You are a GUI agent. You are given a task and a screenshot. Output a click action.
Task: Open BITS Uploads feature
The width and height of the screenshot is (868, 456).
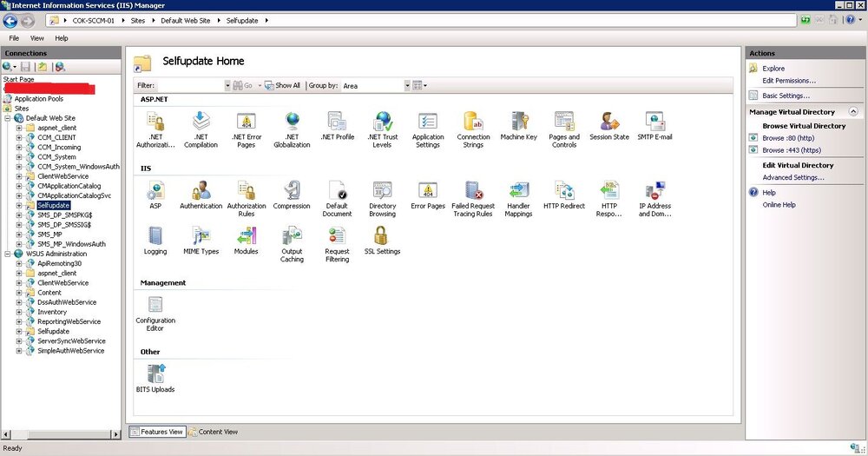(155, 379)
